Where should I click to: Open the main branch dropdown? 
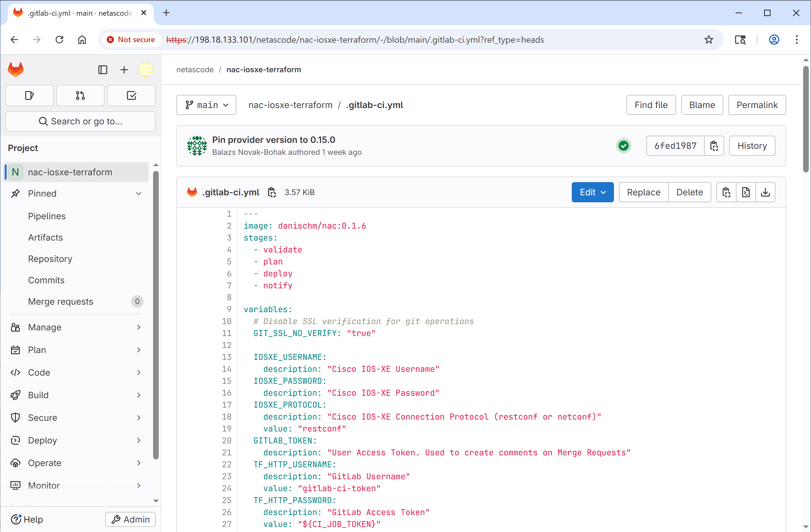pos(206,105)
